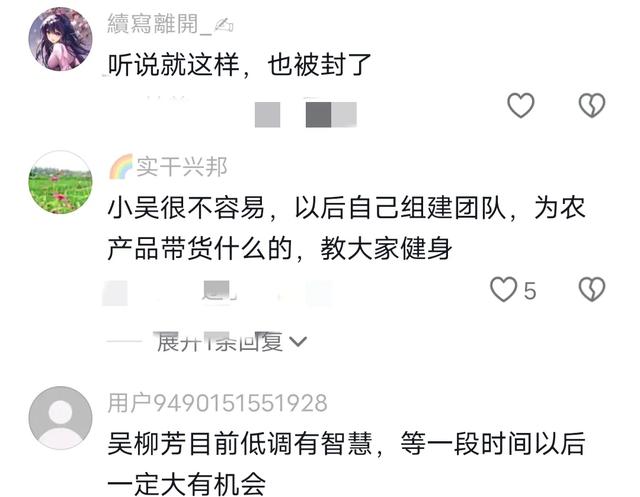Dislike the 听说就这样 comment with broken heart
This screenshot has width=640, height=497.
[x=592, y=105]
